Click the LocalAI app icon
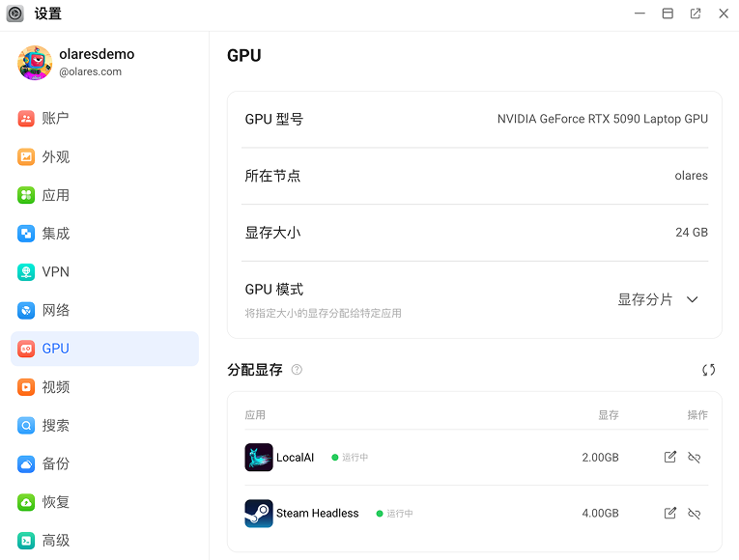Viewport: 739px width, 560px height. (x=259, y=458)
